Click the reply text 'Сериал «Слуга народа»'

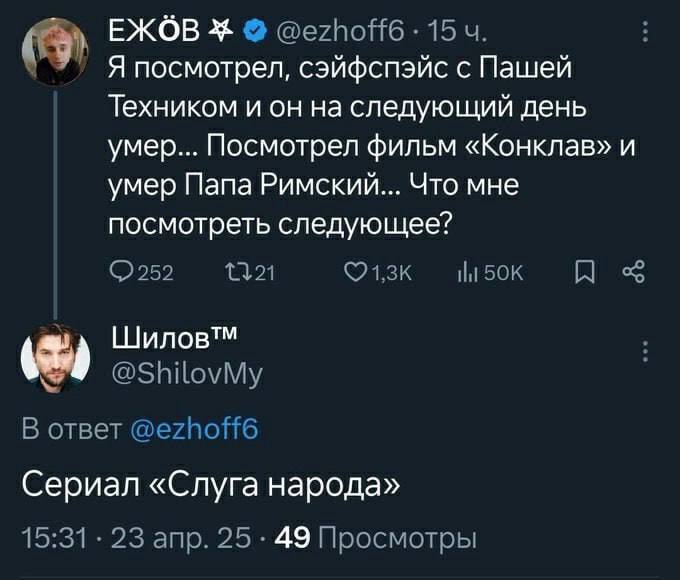(x=211, y=487)
